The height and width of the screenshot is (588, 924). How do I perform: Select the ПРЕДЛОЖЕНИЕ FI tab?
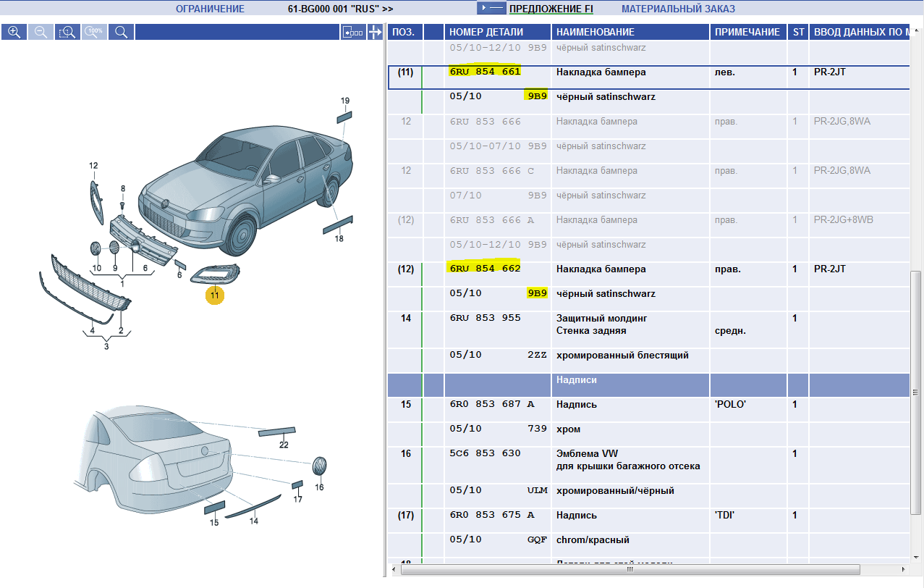551,9
